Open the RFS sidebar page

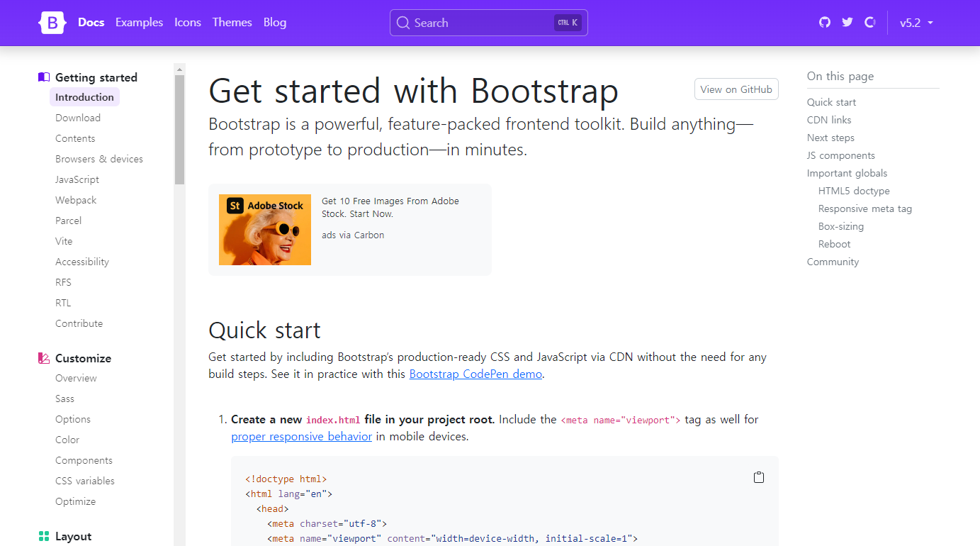[x=64, y=282]
